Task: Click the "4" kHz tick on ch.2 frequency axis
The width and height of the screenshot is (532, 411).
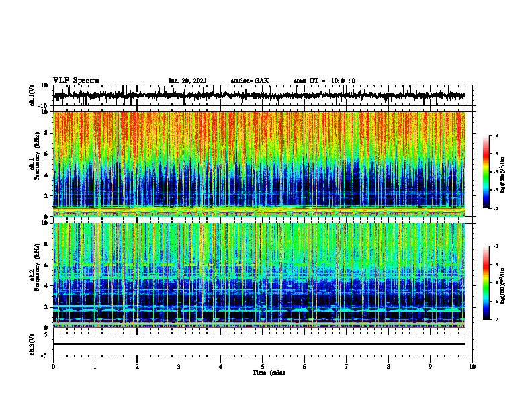Action: (46, 286)
